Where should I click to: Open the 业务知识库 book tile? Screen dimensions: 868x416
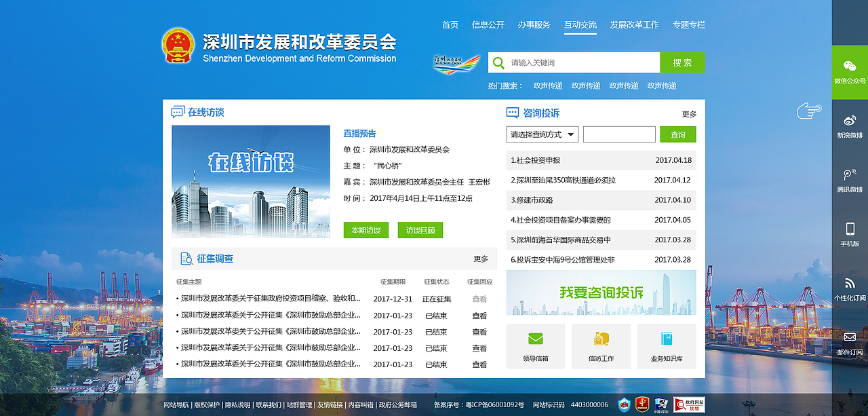667,346
